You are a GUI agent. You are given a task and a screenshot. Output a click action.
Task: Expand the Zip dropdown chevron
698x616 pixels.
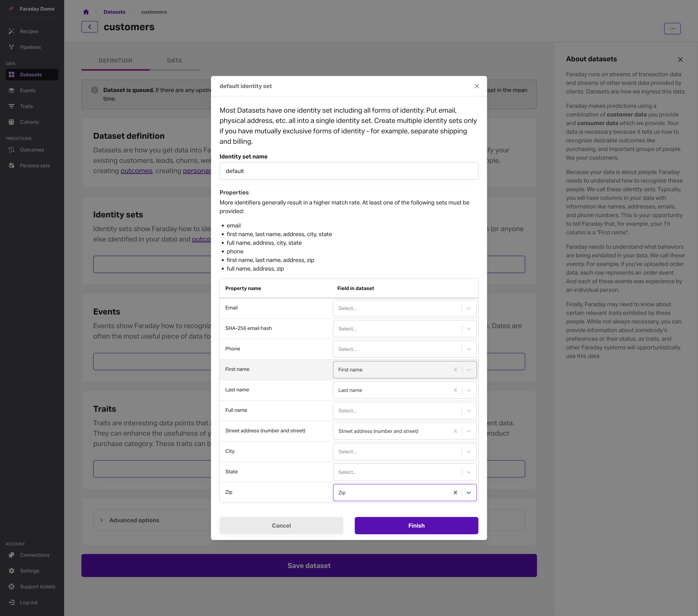(x=469, y=492)
